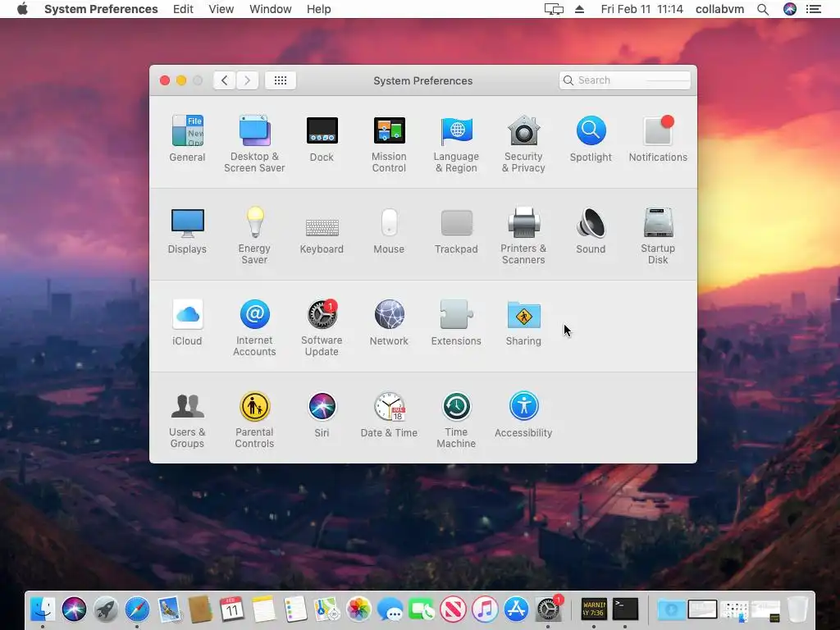Open Energy Saver preferences
This screenshot has width=840, height=630.
click(x=254, y=235)
